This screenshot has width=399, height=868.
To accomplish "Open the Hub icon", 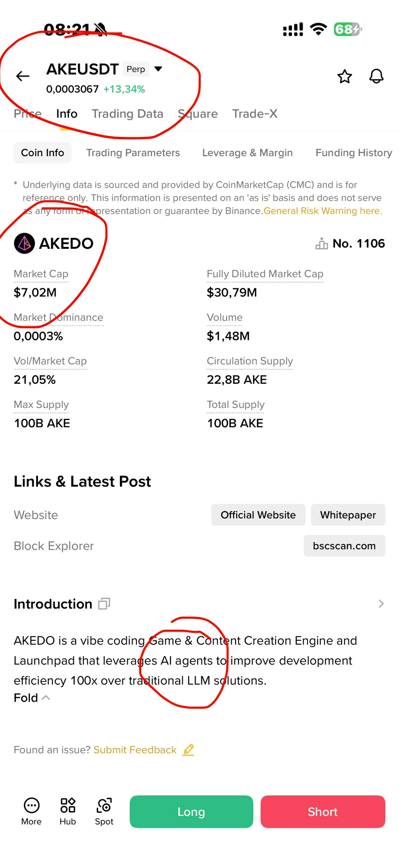I will point(68,805).
